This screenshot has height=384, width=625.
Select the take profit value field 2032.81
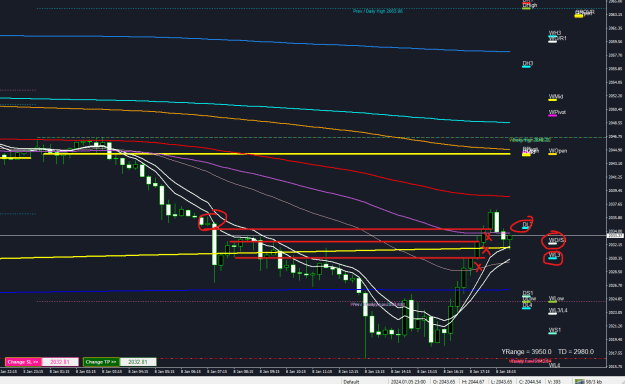pyautogui.click(x=138, y=362)
